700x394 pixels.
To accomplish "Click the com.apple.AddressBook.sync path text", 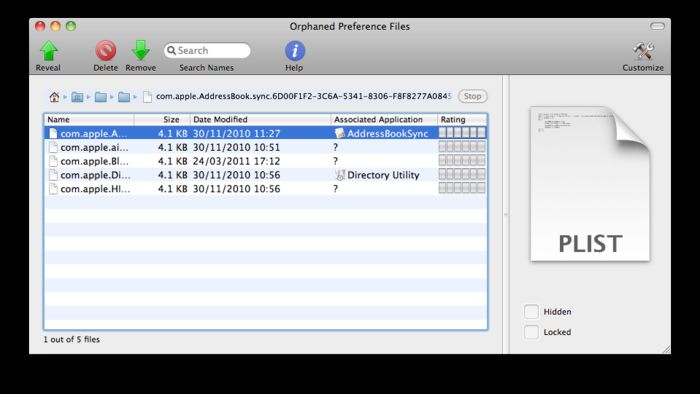I will (x=304, y=96).
